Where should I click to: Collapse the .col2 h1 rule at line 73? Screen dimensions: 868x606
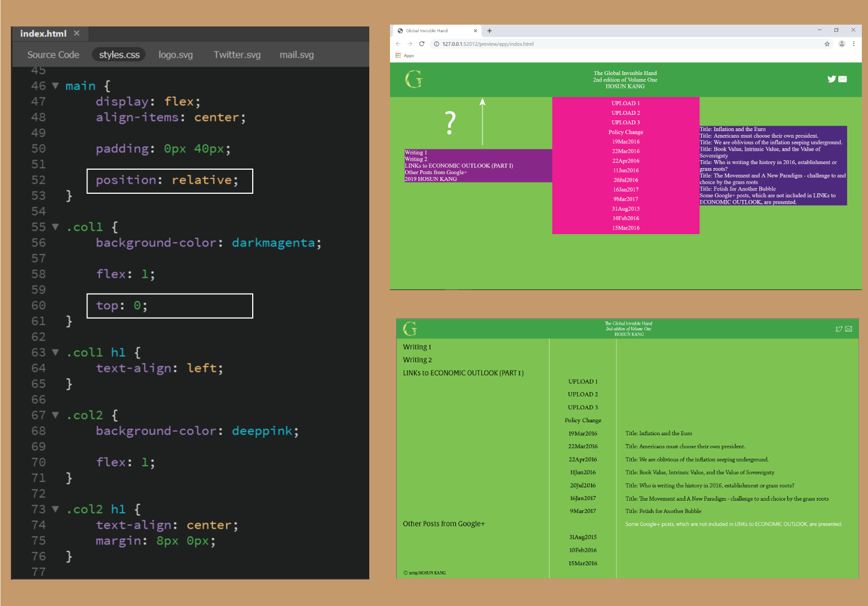[55, 509]
